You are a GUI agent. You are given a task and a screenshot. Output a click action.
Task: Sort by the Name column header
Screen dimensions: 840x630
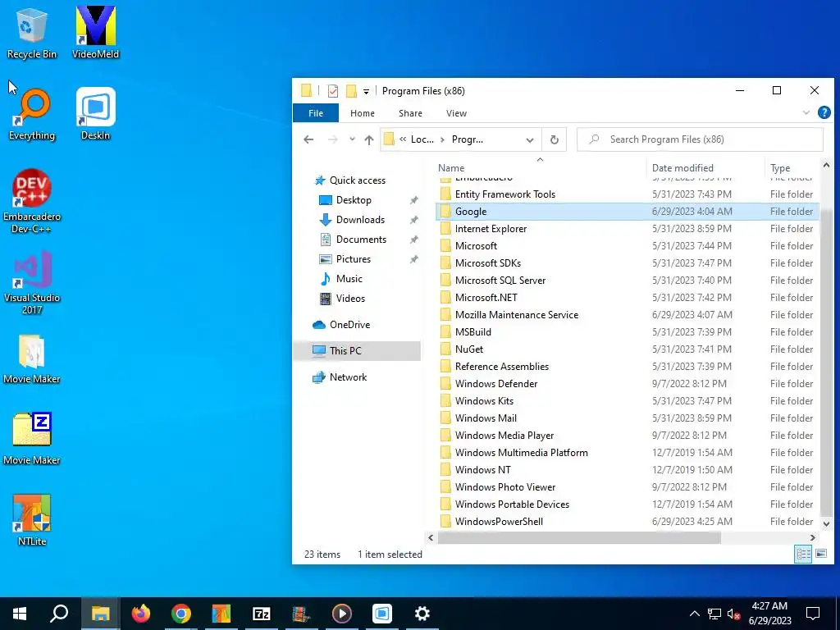point(540,167)
